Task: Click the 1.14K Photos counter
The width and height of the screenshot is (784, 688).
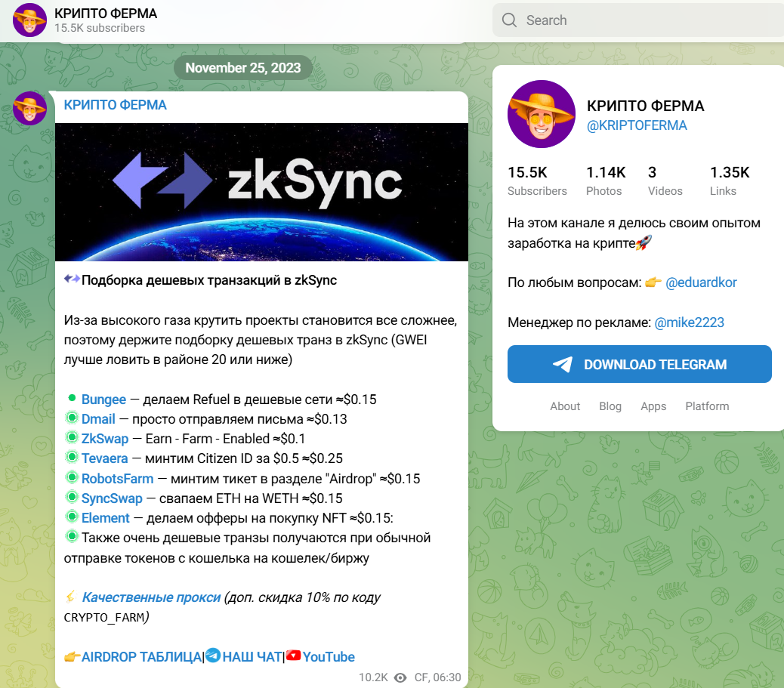Action: [606, 180]
